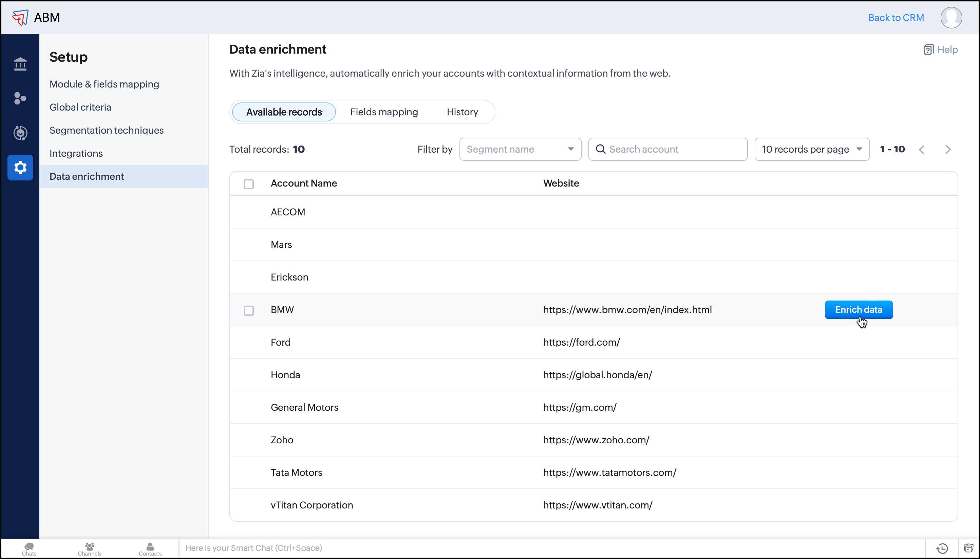Viewport: 980px width, 559px height.
Task: Switch to the Fields mapping tab
Action: [384, 112]
